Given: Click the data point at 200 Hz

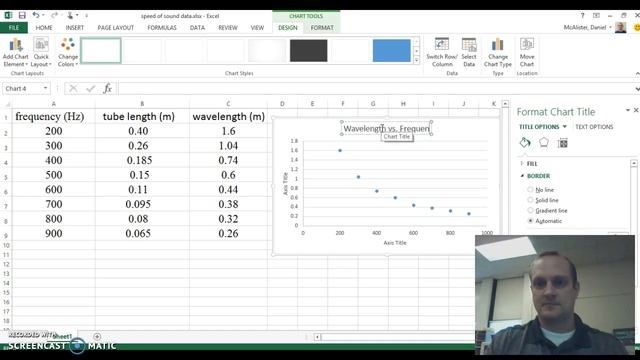Looking at the screenshot, I should [x=340, y=151].
